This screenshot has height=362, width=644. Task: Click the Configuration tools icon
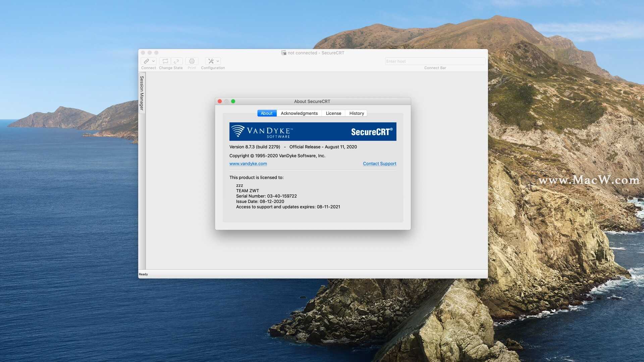point(211,61)
